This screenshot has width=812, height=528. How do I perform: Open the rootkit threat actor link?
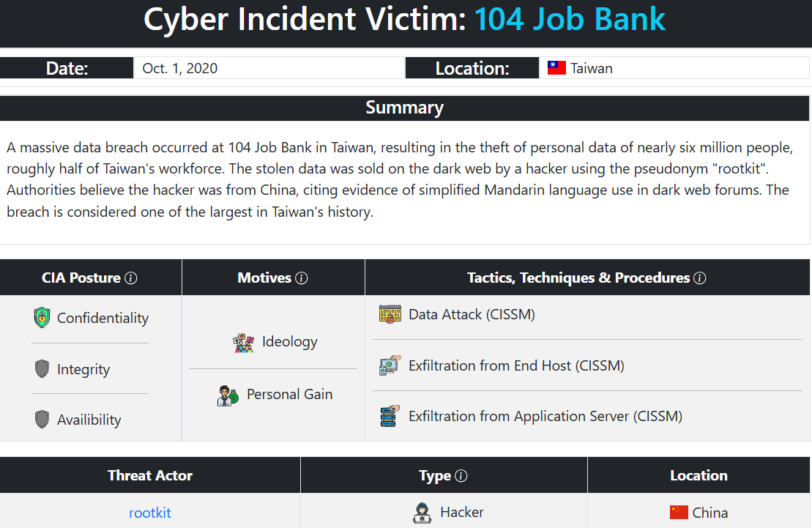pyautogui.click(x=149, y=513)
